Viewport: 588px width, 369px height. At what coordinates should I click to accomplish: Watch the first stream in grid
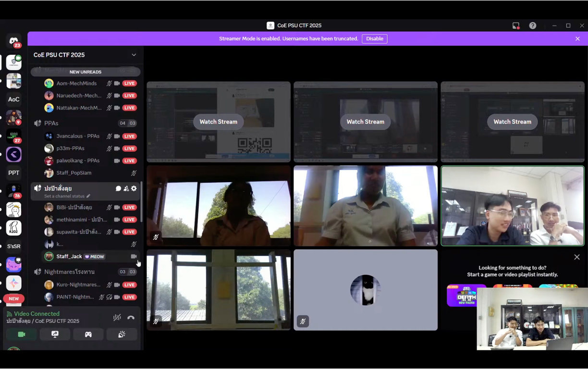click(x=219, y=122)
